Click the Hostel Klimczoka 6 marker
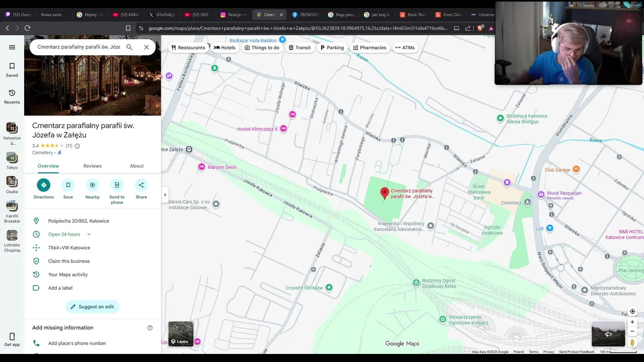The height and width of the screenshot is (362, 644). [283, 129]
